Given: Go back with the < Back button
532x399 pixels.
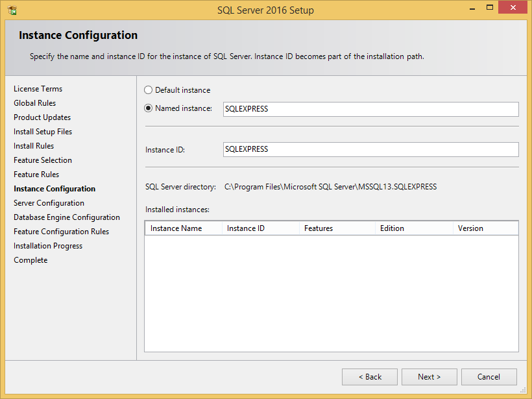Looking at the screenshot, I should coord(370,377).
